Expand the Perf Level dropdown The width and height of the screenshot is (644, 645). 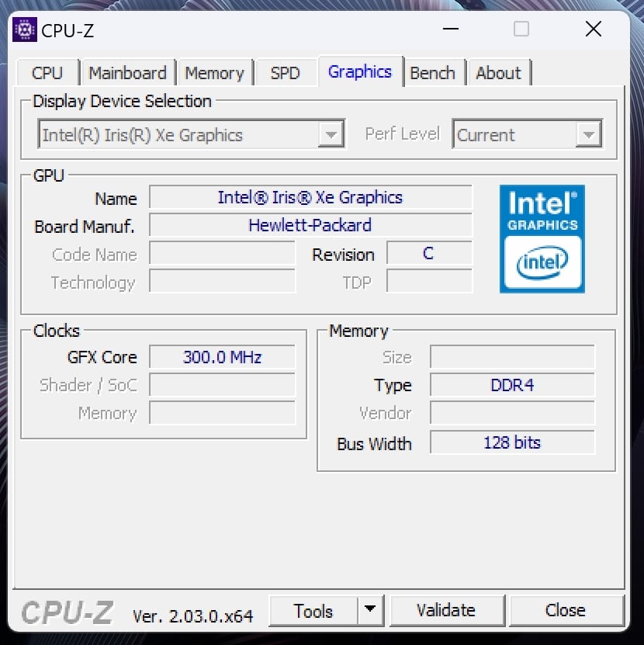click(x=589, y=135)
